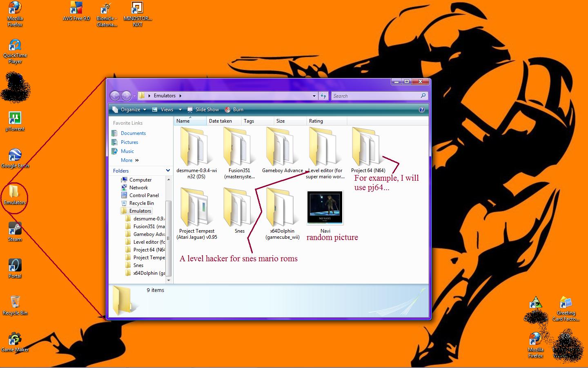Launch Game Maker desktop shortcut
This screenshot has height=368, width=588.
tap(15, 342)
